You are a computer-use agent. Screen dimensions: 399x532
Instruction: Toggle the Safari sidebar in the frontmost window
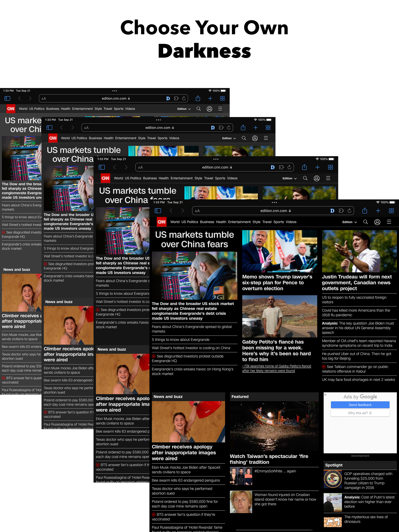(x=158, y=211)
